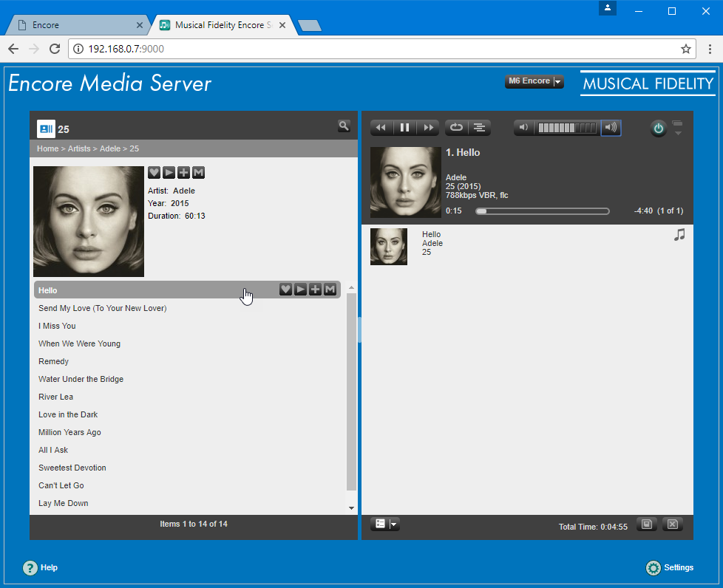Open the Chrome menu (three dots)
This screenshot has height=588, width=723.
point(710,49)
